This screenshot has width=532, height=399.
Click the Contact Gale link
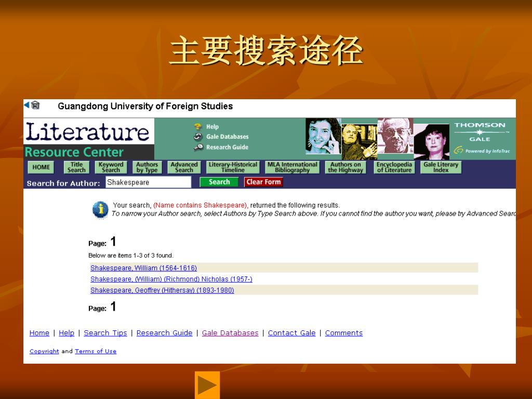click(292, 333)
